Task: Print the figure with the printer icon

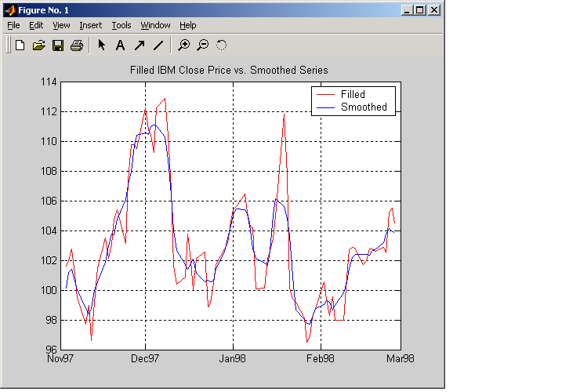Action: [76, 45]
